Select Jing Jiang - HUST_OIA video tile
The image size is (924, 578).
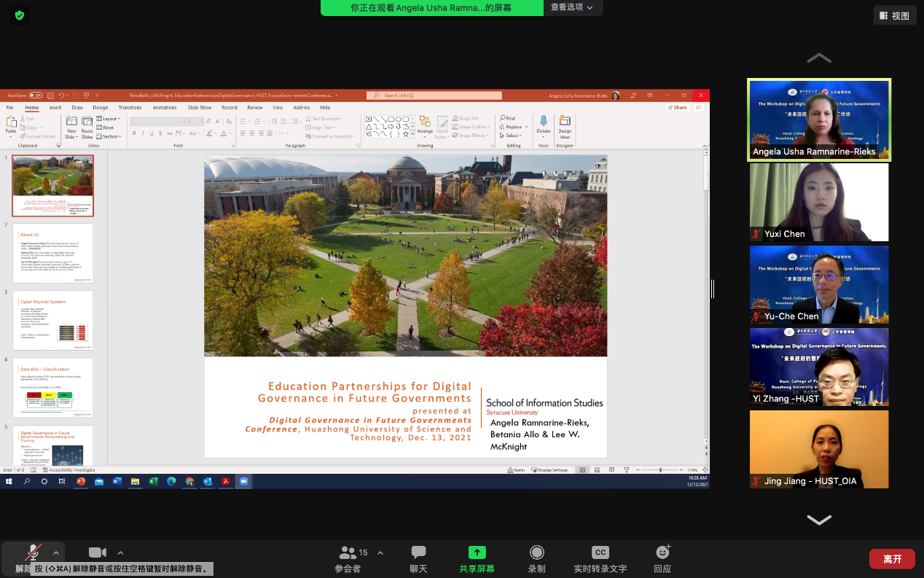click(819, 449)
